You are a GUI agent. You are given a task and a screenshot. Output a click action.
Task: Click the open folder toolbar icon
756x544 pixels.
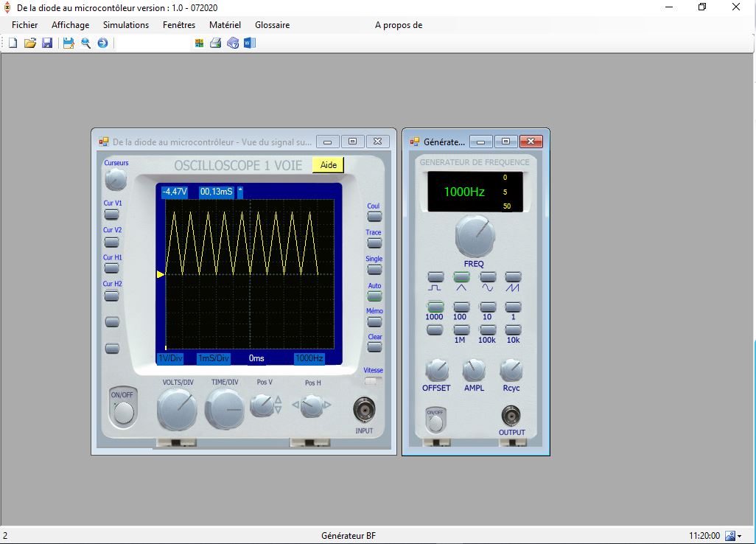30,43
